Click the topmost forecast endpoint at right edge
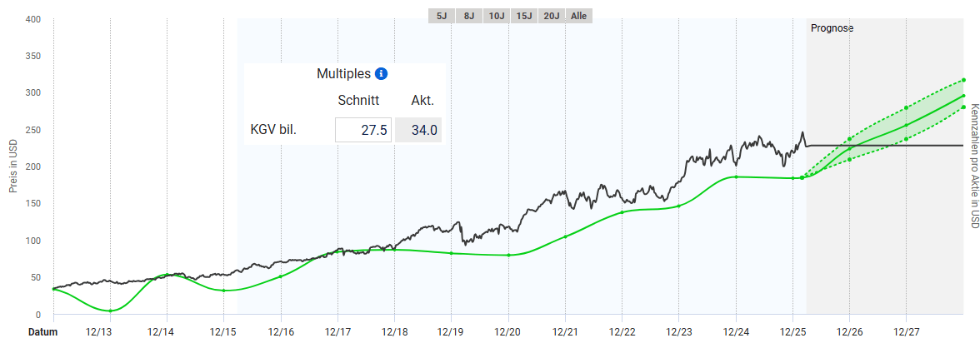Screen dimensions: 980x343 coord(963,80)
